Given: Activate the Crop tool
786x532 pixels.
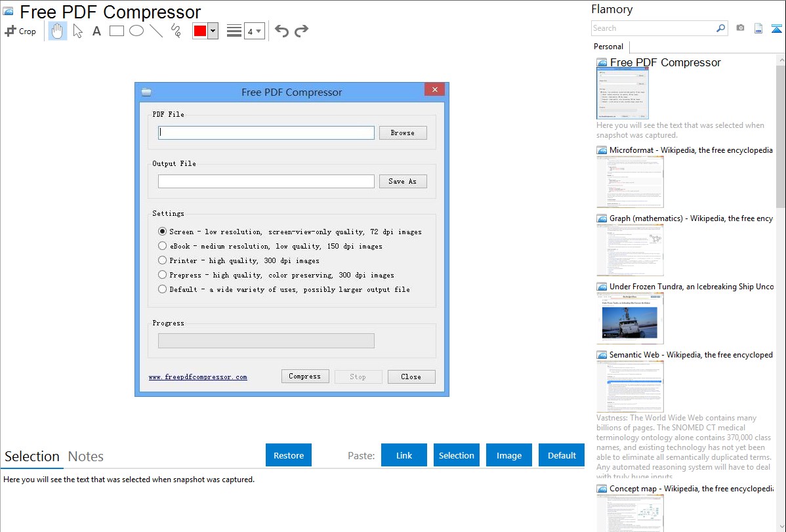Looking at the screenshot, I should [x=20, y=31].
